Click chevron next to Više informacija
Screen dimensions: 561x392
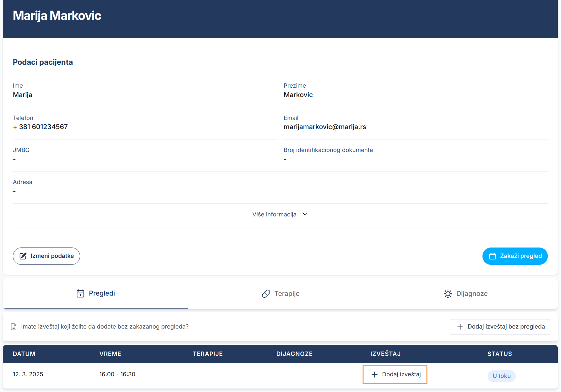(305, 214)
